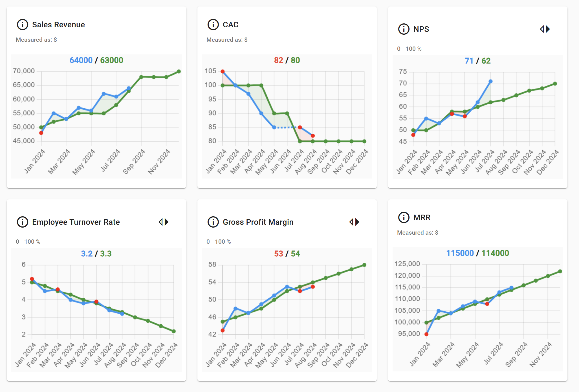The image size is (579, 392).
Task: Click the right arrow on the NPS card
Action: pyautogui.click(x=548, y=29)
